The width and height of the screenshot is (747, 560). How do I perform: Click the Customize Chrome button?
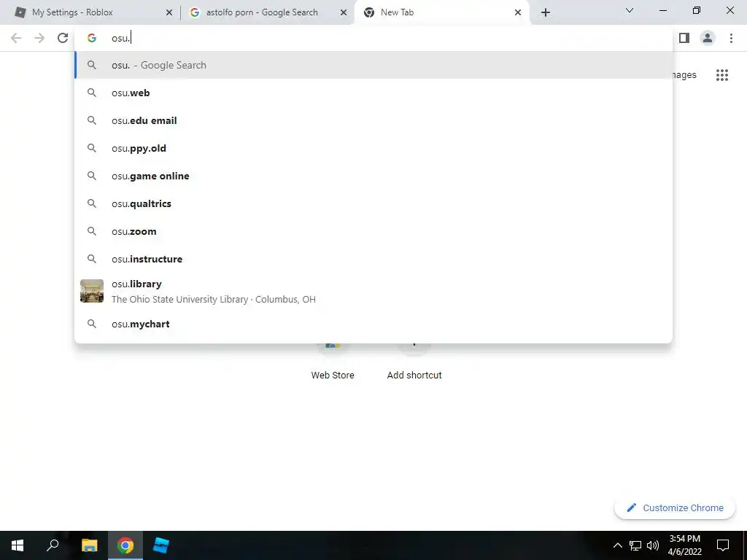pos(675,507)
